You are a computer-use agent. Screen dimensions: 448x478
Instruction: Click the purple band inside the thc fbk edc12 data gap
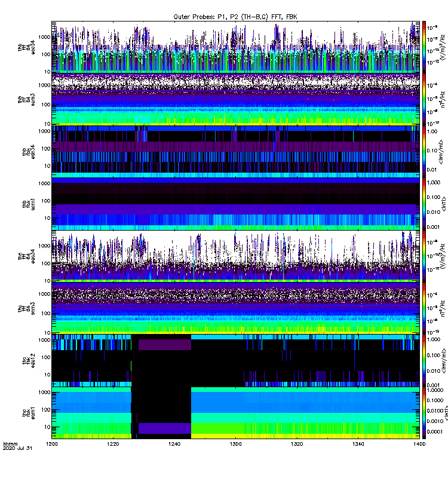tap(165, 345)
